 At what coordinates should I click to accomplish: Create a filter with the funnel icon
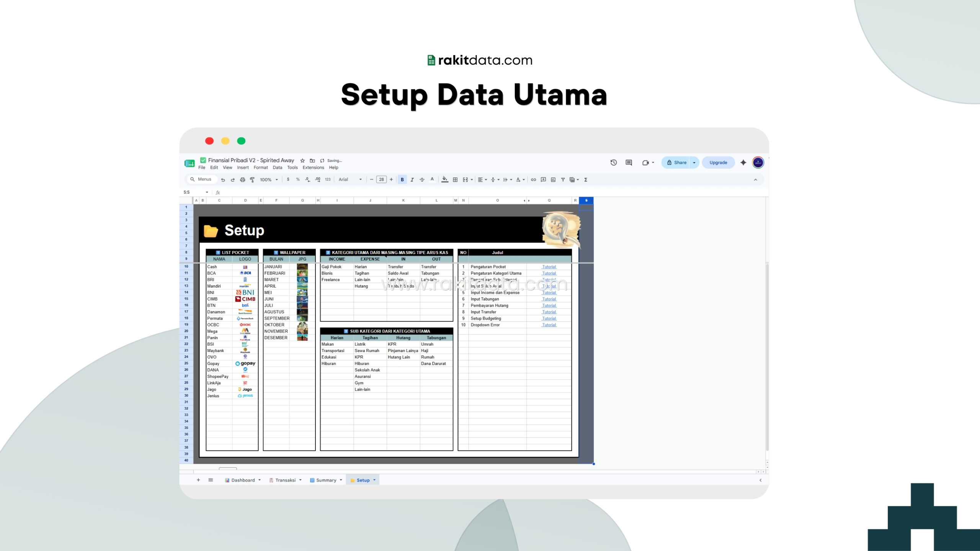click(563, 179)
